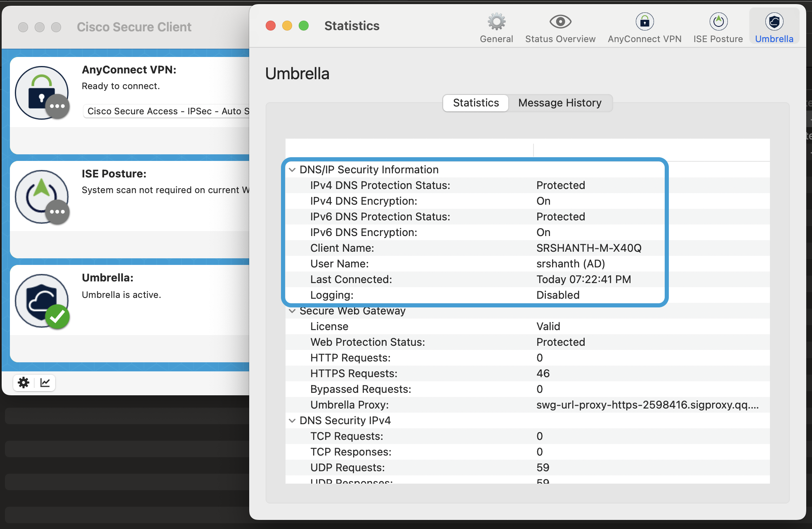This screenshot has width=812, height=529.
Task: Switch to the Message History tab
Action: click(x=560, y=103)
